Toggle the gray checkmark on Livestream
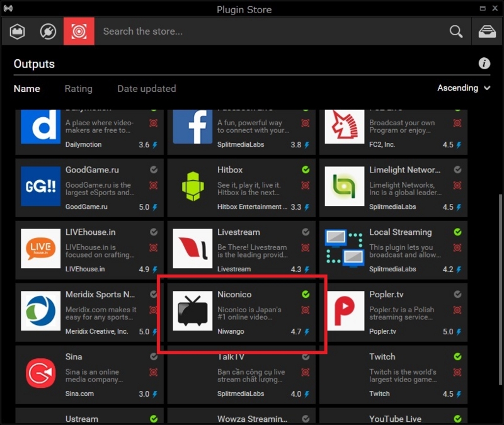 306,232
